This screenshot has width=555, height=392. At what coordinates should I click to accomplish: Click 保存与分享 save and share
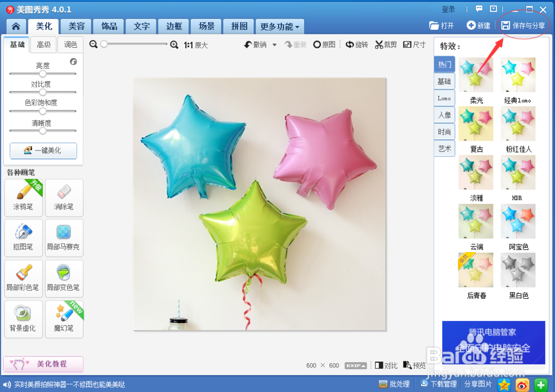[x=523, y=26]
